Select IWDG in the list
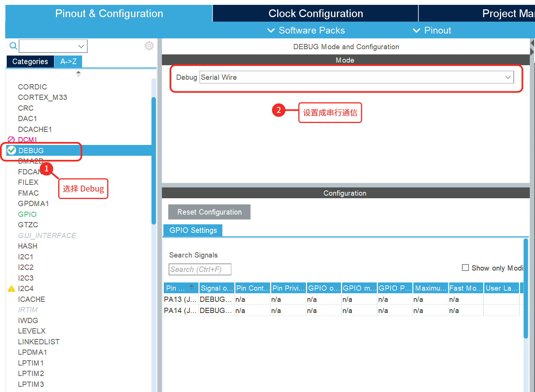 point(28,320)
